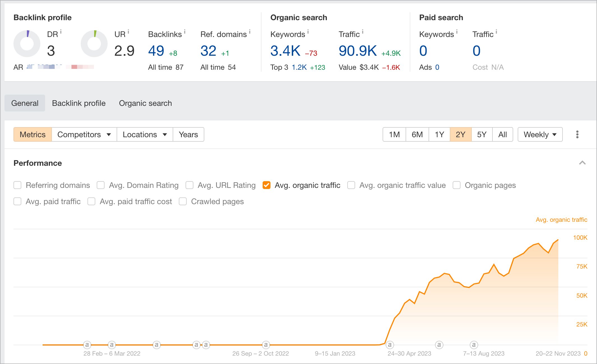Open the 3.4K organic keywords link
Viewport: 597px width, 364px height.
pos(285,51)
